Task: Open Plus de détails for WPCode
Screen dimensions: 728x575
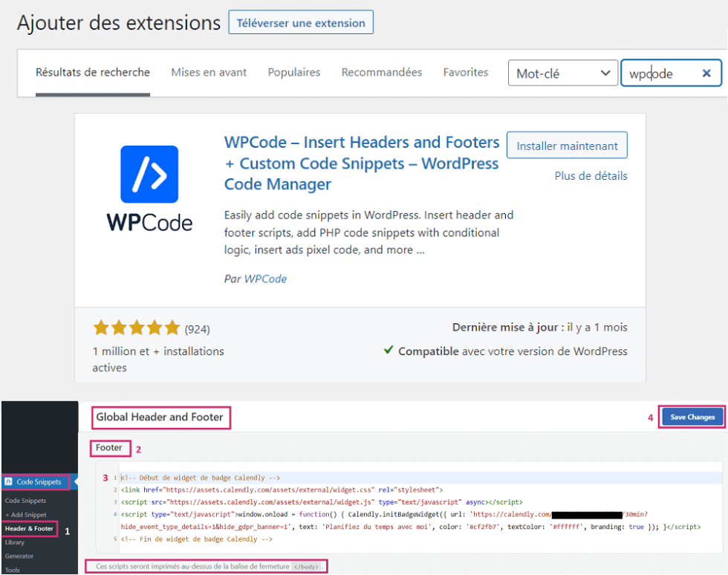Action: coord(591,176)
